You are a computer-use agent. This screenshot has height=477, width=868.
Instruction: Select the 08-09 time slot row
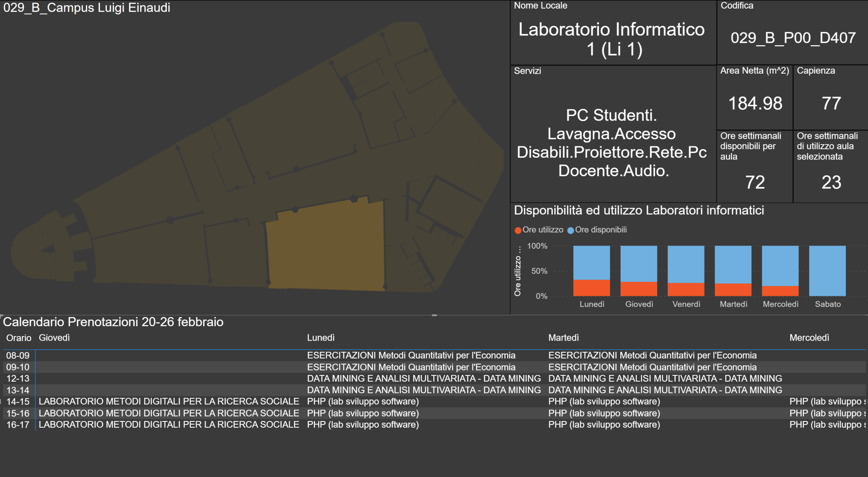point(18,355)
